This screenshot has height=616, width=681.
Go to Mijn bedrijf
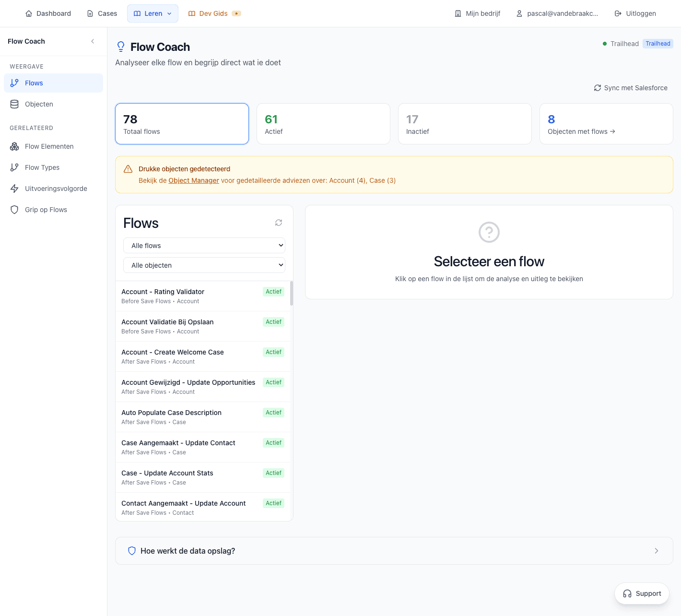(x=477, y=13)
